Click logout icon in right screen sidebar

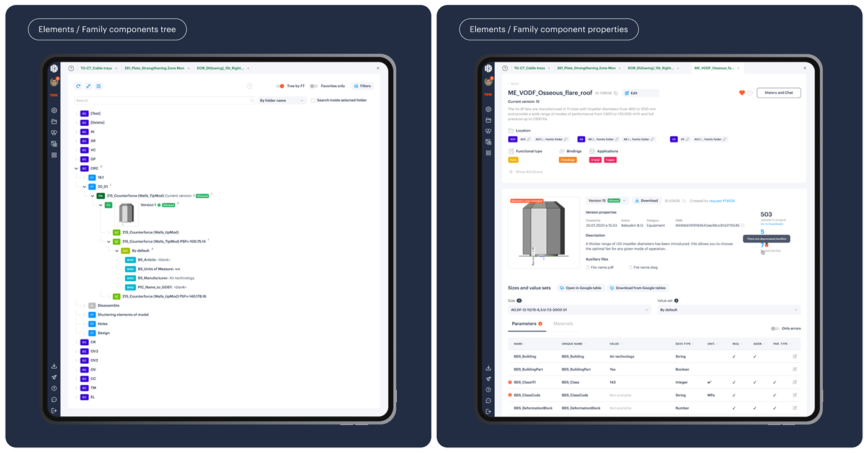point(489,411)
